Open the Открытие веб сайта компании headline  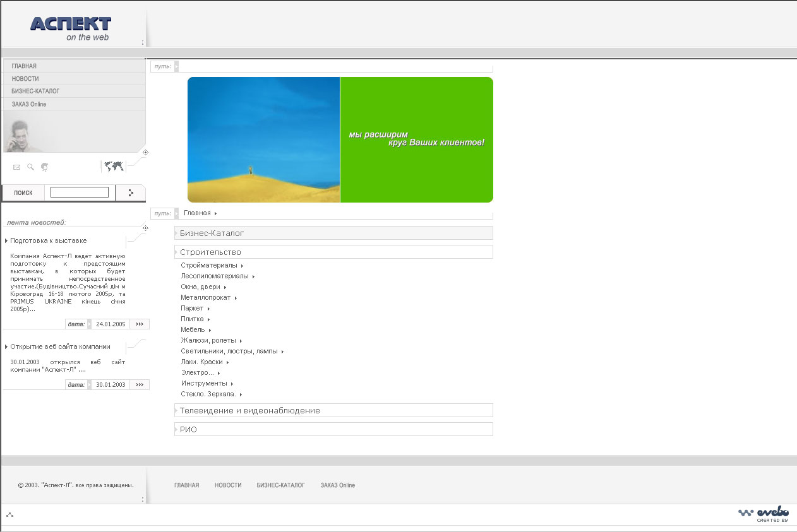(x=61, y=346)
